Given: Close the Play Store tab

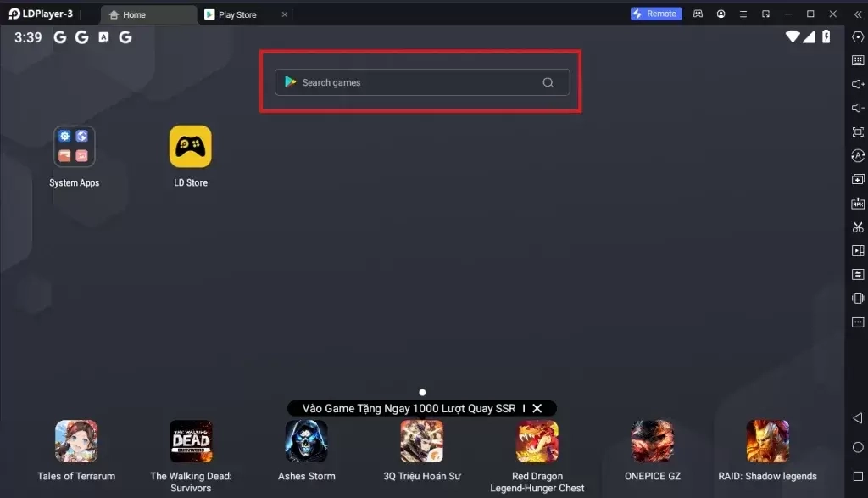Looking at the screenshot, I should click(x=285, y=14).
